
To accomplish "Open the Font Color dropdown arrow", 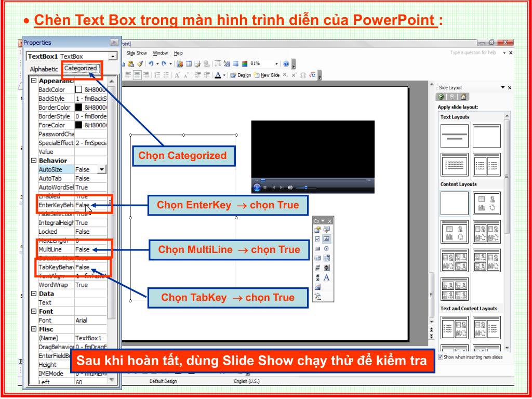I will pos(224,75).
